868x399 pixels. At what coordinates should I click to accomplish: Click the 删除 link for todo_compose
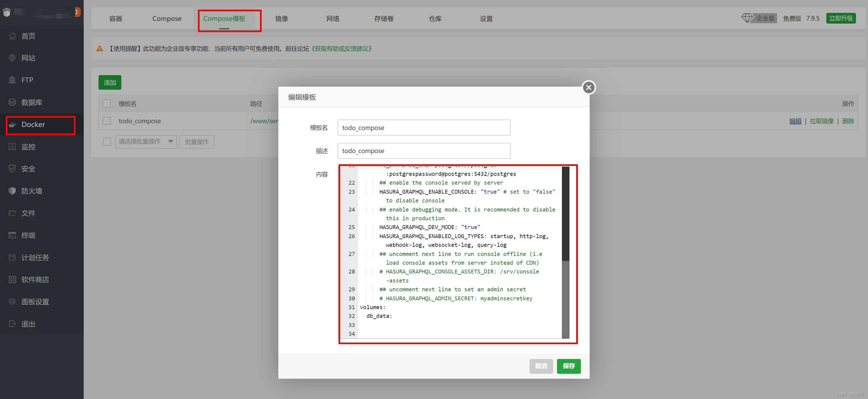[848, 121]
